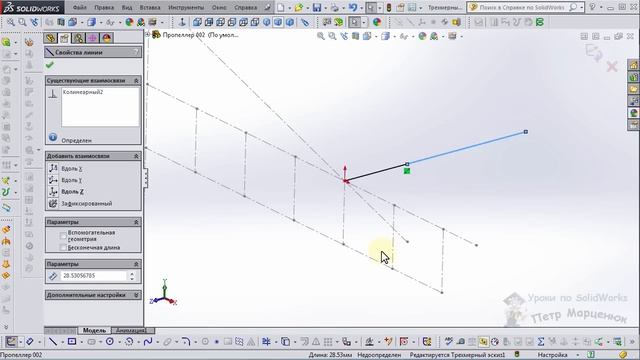Viewport: 640px width, 360px height.
Task: Switch to the PropertyManager tab
Action: tap(64, 38)
